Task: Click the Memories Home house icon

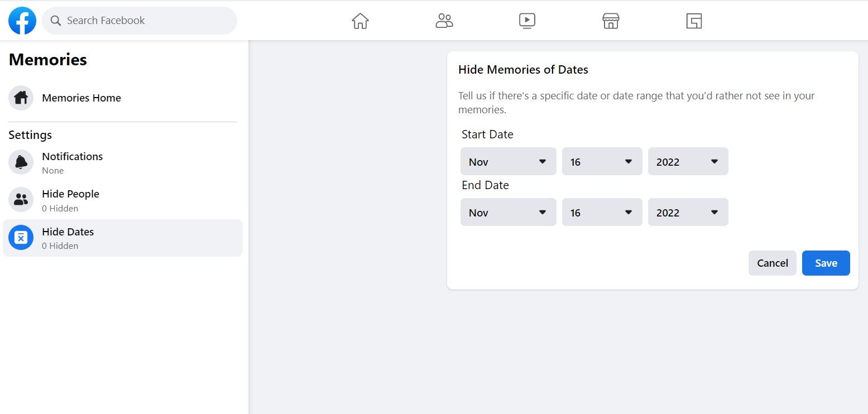Action: 21,98
